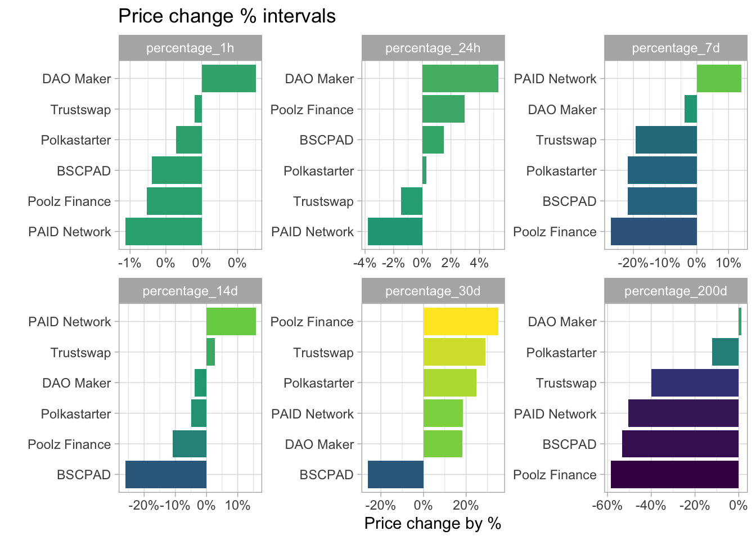This screenshot has height=540, width=756.
Task: Click Polkastarter bar in percentage_200d
Action: (x=725, y=352)
